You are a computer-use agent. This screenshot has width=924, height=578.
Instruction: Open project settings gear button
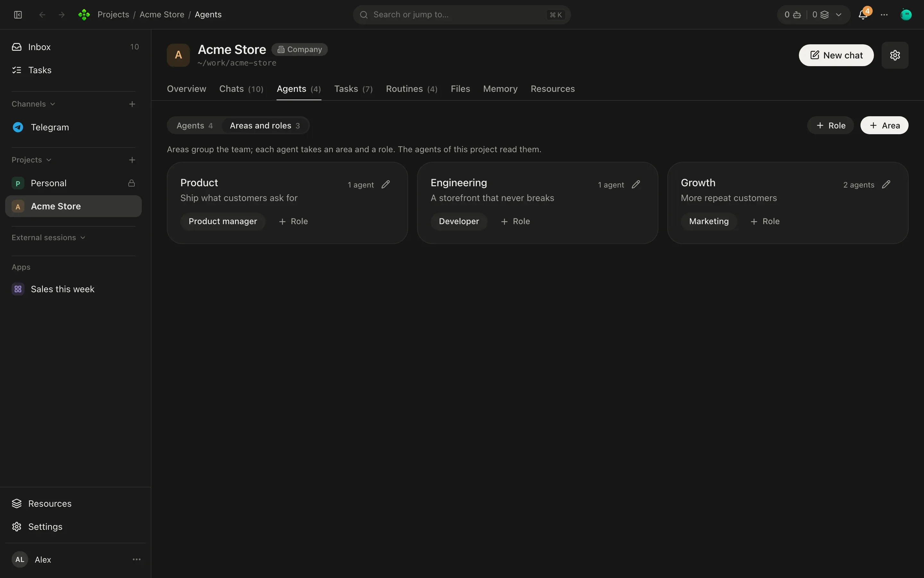coord(895,55)
